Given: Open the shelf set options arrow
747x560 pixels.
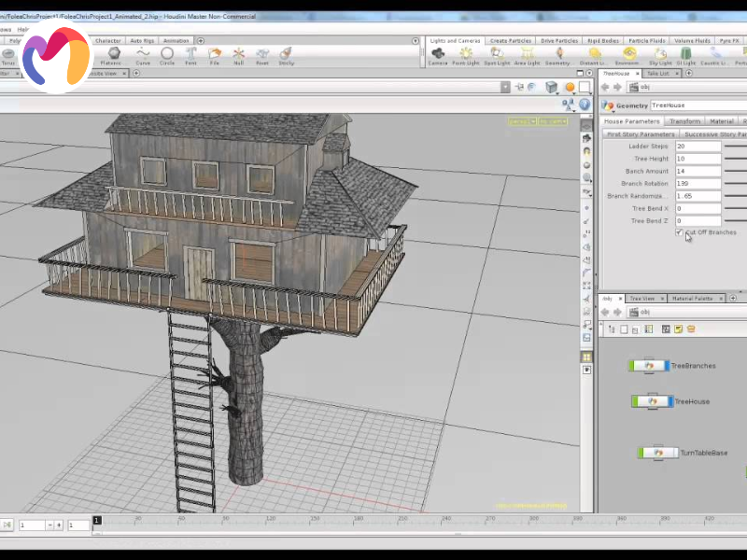Looking at the screenshot, I should click(x=417, y=41).
